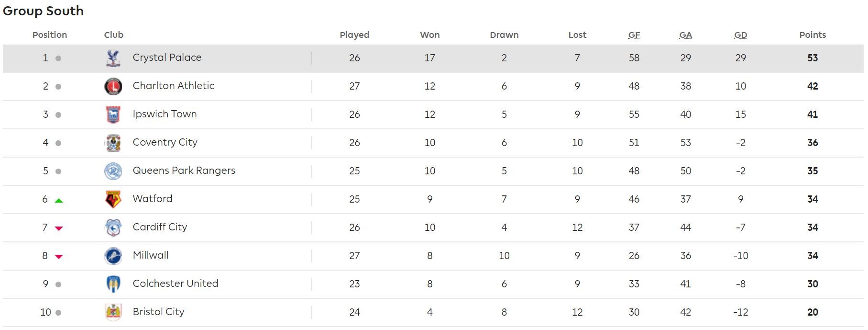The height and width of the screenshot is (330, 868).
Task: Open the Colchester United club link
Action: click(175, 284)
